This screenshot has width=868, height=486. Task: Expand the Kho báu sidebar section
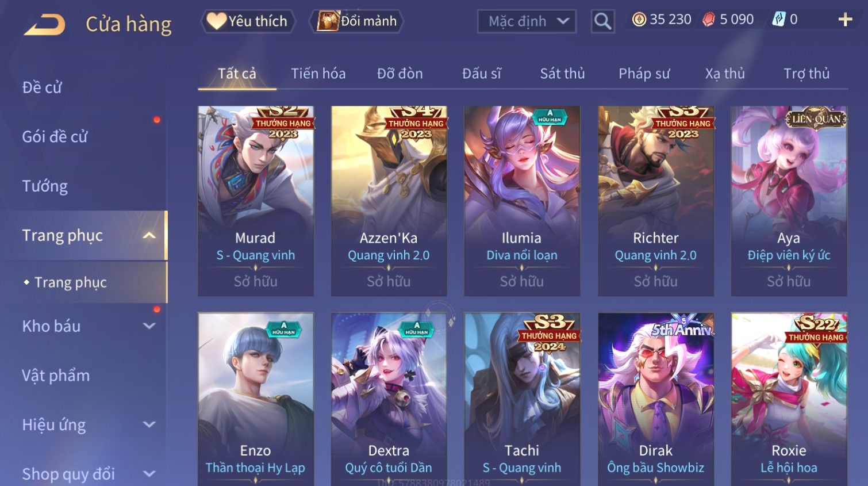[149, 326]
